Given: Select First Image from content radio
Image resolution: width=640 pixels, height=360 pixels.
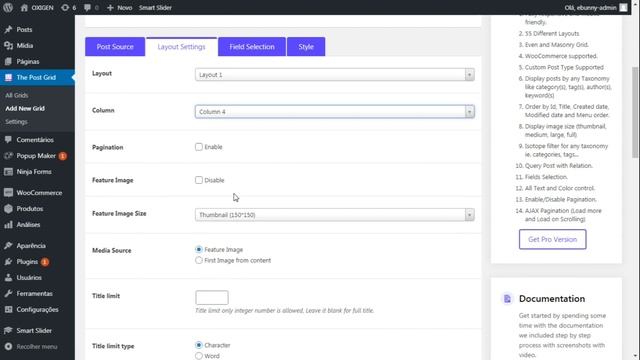Looking at the screenshot, I should pyautogui.click(x=199, y=260).
